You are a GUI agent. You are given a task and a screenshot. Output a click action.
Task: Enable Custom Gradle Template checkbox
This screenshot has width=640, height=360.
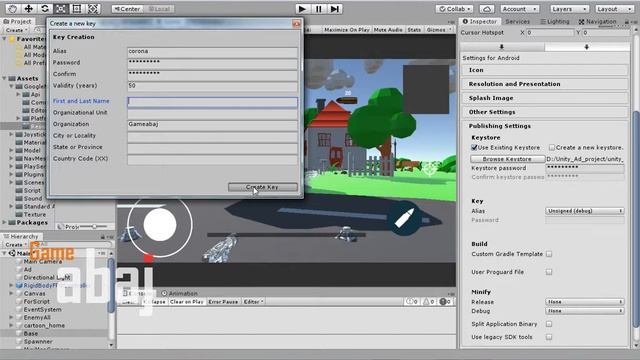[x=549, y=254]
